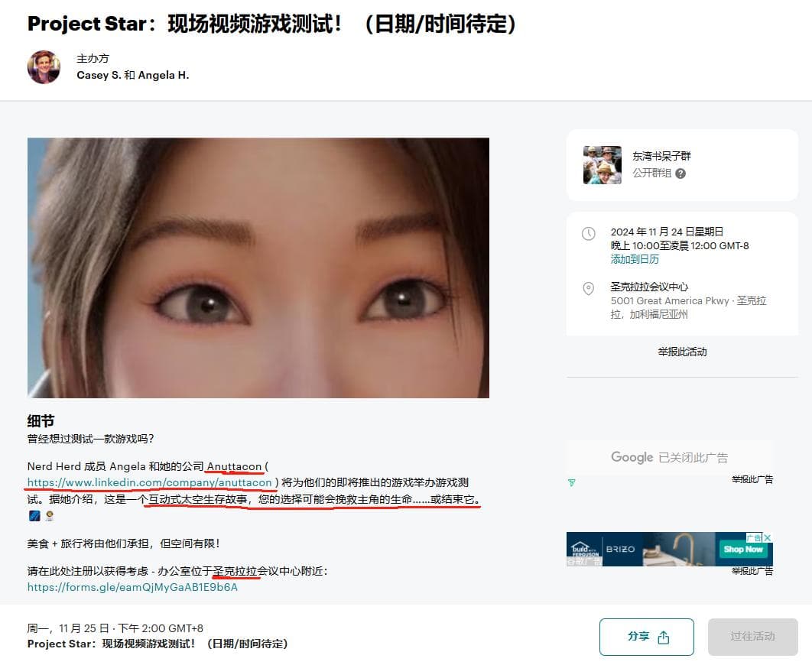Click the upload arrow icon in 分享 button
This screenshot has height=665, width=812.
click(x=664, y=637)
